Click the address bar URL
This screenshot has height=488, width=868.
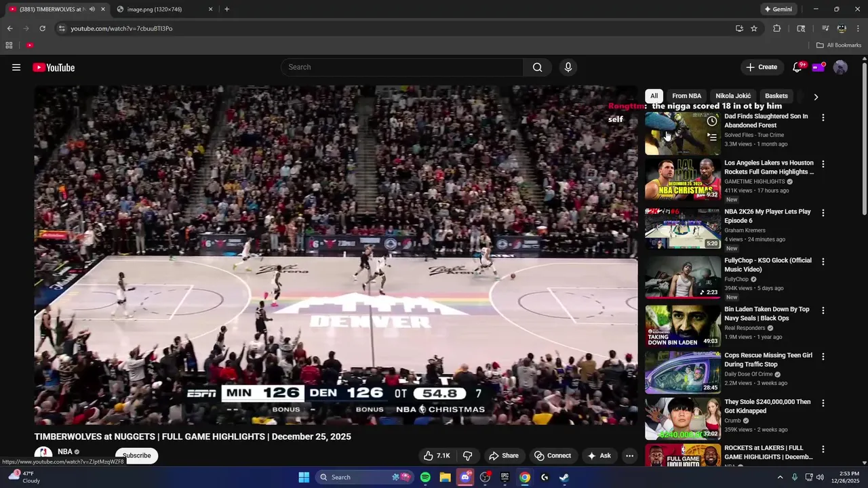pos(121,28)
